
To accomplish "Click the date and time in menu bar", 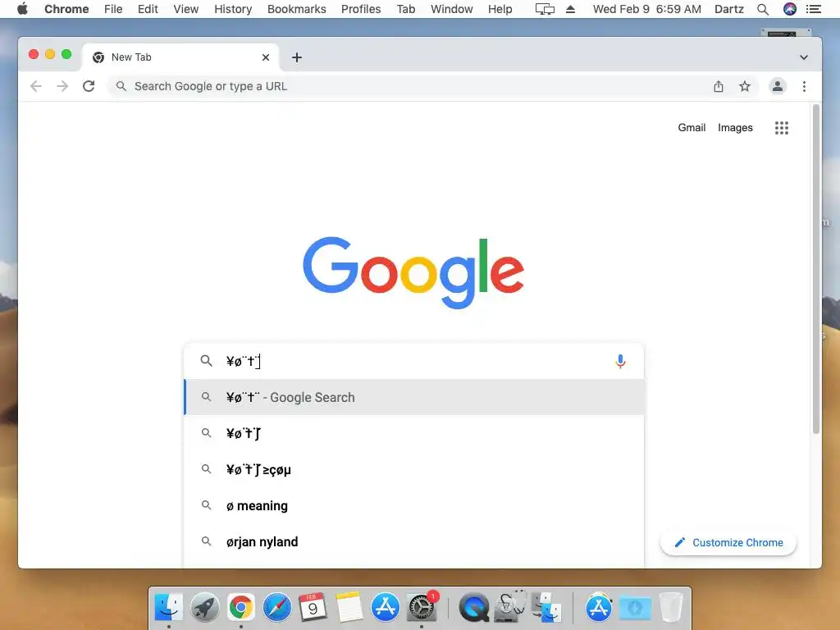I will point(646,9).
